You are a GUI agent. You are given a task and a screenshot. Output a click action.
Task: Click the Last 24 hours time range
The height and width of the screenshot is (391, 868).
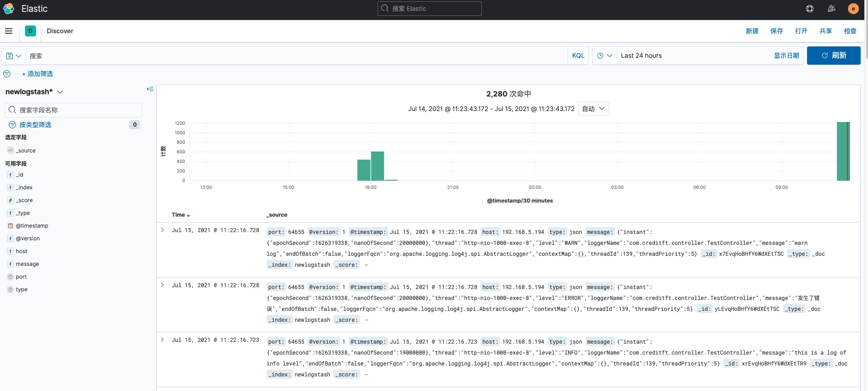[x=641, y=56]
